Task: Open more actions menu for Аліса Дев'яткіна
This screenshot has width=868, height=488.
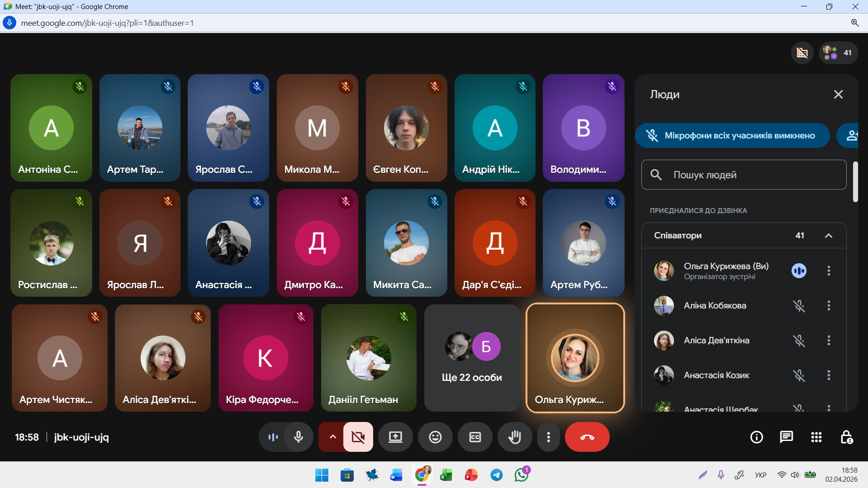Action: point(828,341)
